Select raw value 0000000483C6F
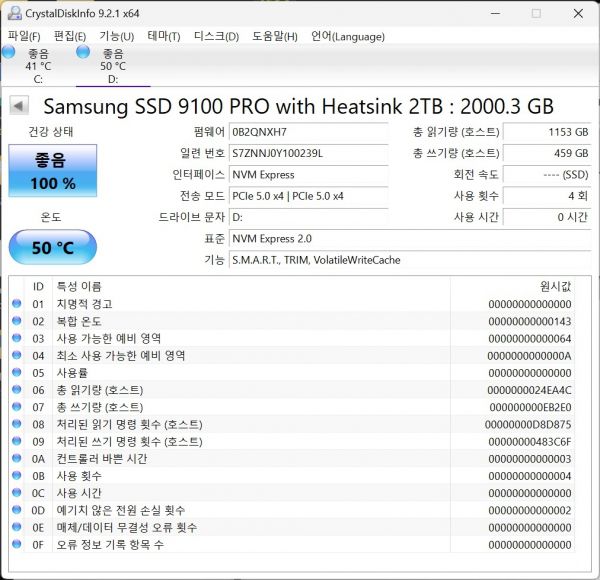 [530, 442]
